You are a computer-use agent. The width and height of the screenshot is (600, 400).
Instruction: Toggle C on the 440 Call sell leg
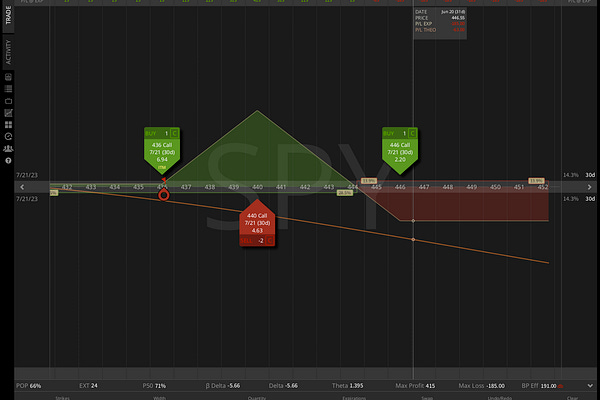pos(270,241)
